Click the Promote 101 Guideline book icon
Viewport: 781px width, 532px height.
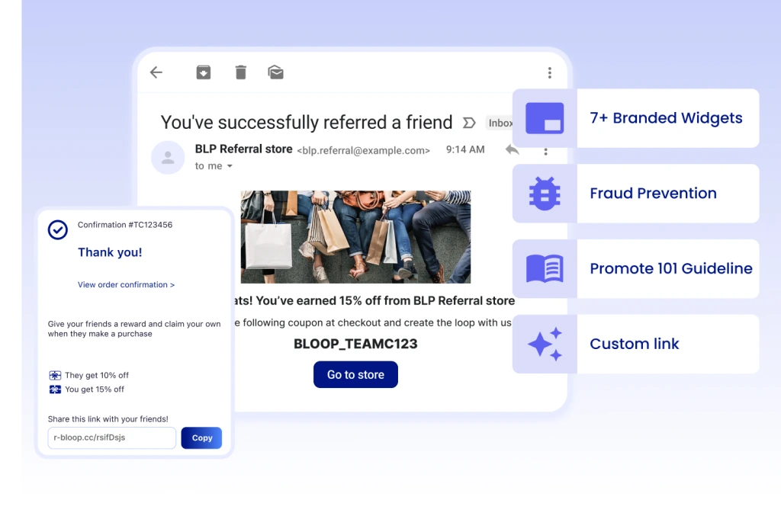click(x=544, y=268)
